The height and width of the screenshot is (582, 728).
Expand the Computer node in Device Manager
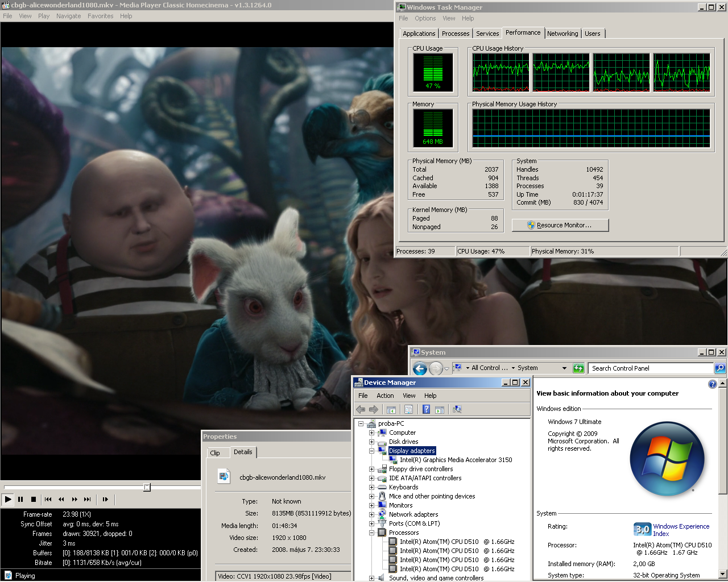click(371, 433)
